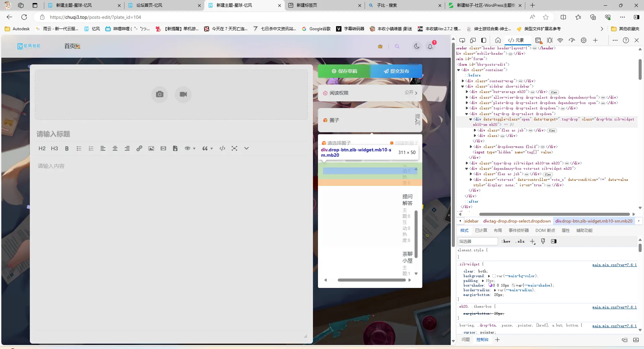Insert a hyperlink in editor
The width and height of the screenshot is (644, 349).
pos(139,148)
